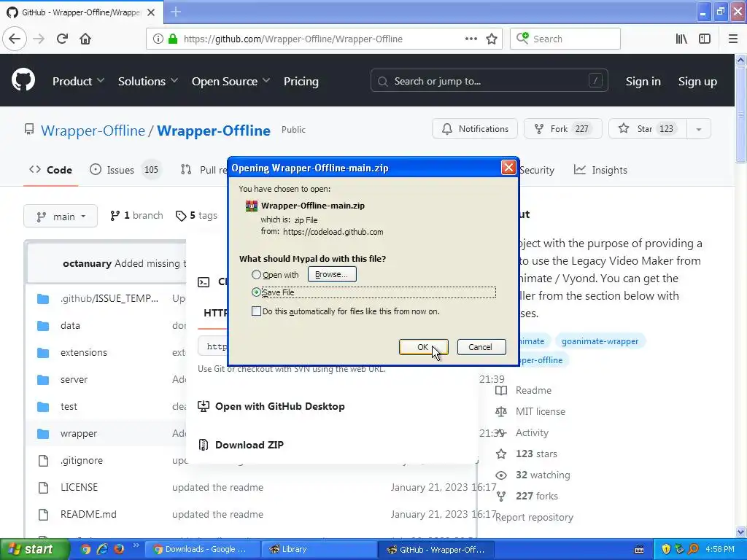This screenshot has width=747, height=560.
Task: Open the Solutions dropdown menu
Action: coord(147,81)
